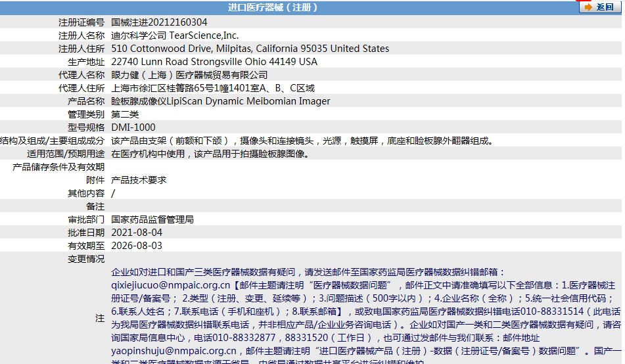Click the 备注 label
This screenshot has width=625, height=364.
coord(95,206)
